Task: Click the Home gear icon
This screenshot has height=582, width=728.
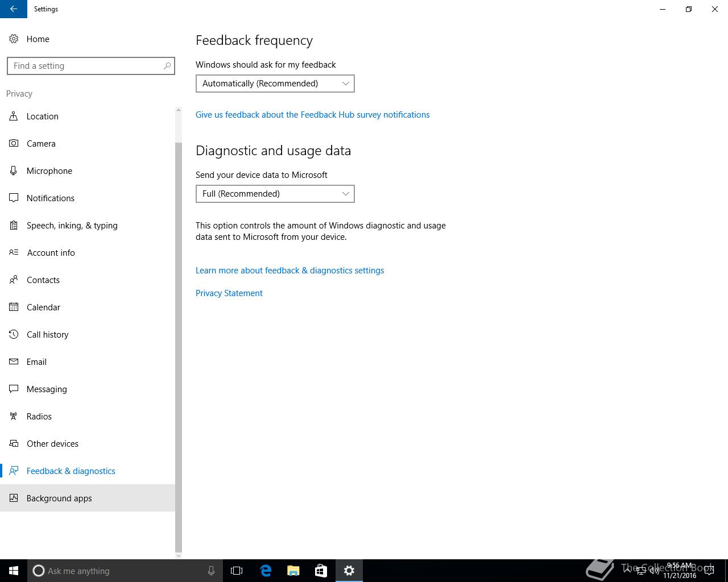Action: tap(14, 39)
